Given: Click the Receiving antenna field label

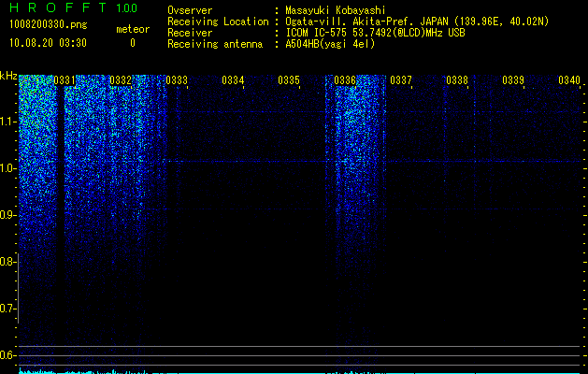Looking at the screenshot, I should click(x=215, y=44).
